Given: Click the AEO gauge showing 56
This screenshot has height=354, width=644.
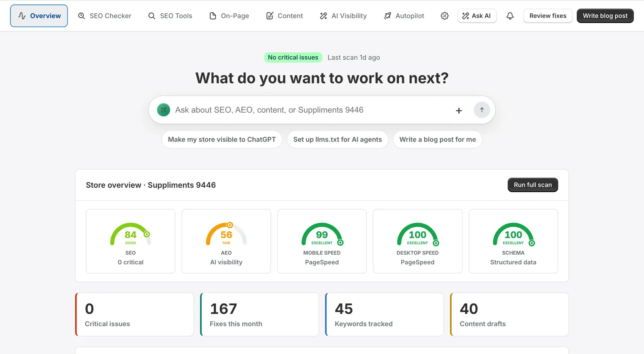Looking at the screenshot, I should (226, 234).
